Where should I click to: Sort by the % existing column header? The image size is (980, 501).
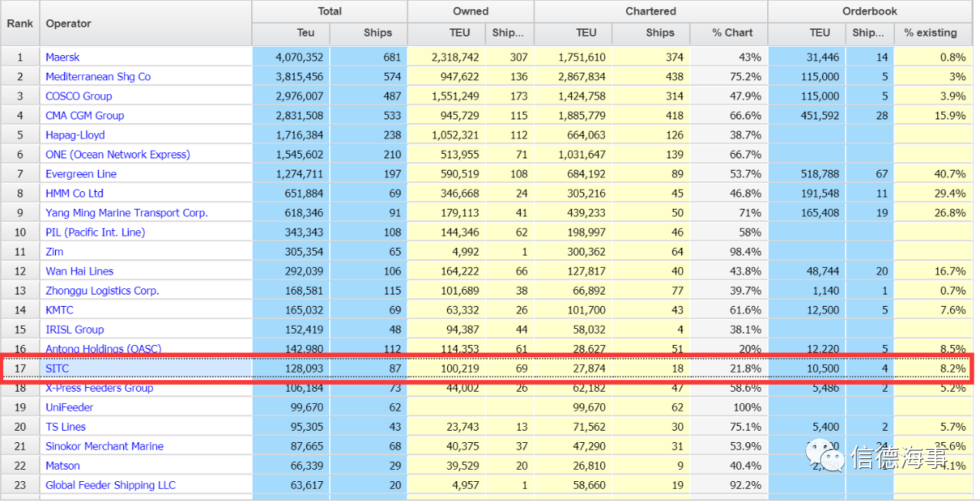coord(933,34)
